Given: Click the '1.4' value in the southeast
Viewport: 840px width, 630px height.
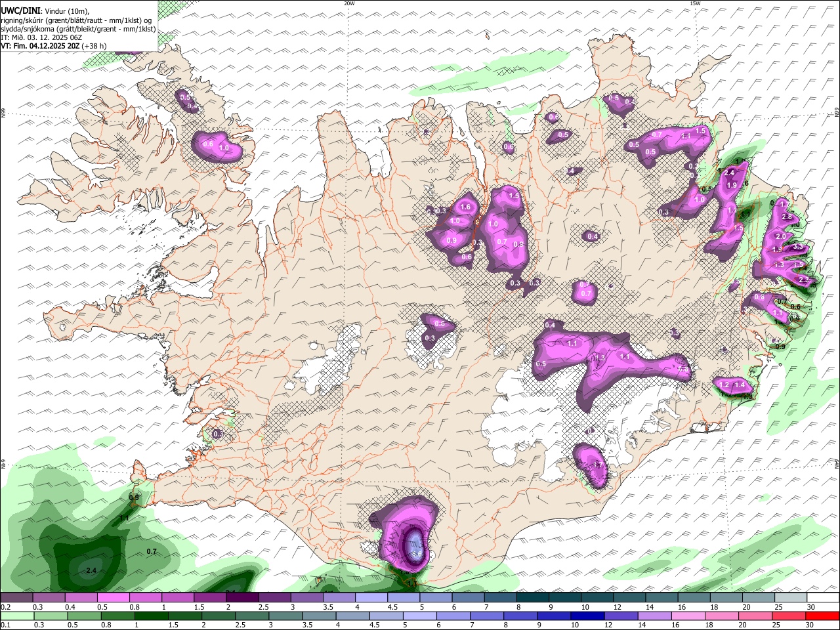Looking at the screenshot, I should [x=740, y=385].
